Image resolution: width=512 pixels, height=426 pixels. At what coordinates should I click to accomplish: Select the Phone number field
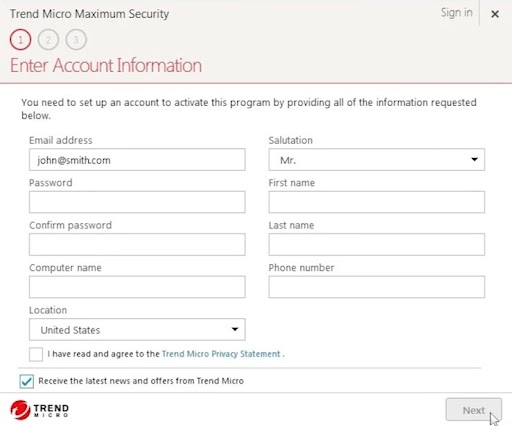(x=377, y=287)
